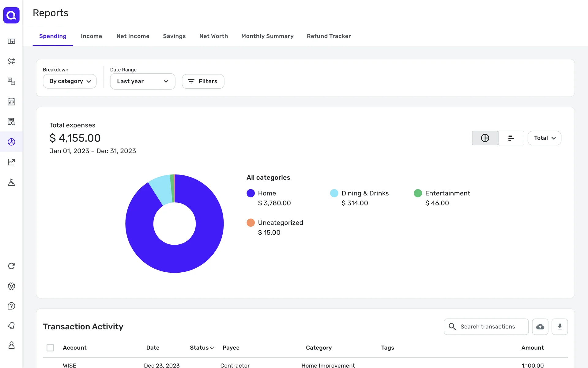Switch to bar chart view
The width and height of the screenshot is (588, 368).
point(511,138)
